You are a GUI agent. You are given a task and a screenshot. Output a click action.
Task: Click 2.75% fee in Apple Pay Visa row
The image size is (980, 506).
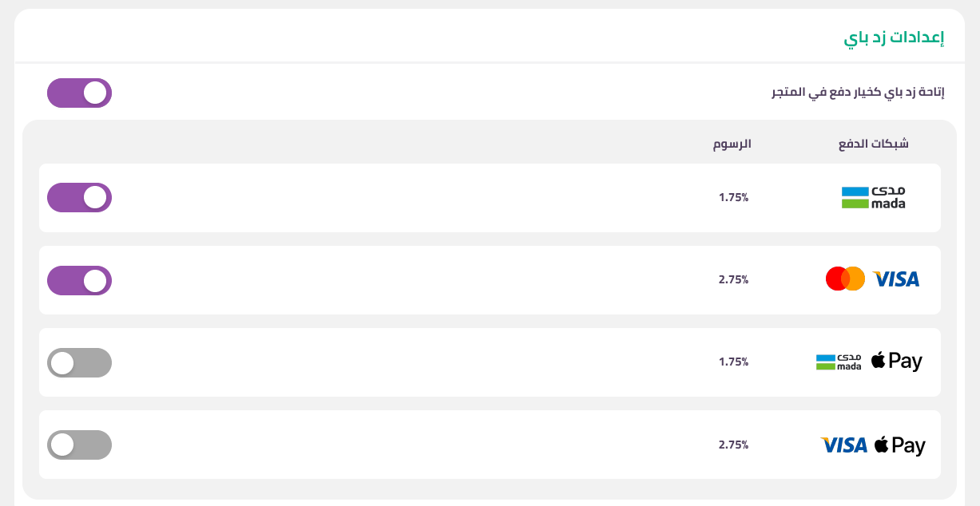click(733, 445)
